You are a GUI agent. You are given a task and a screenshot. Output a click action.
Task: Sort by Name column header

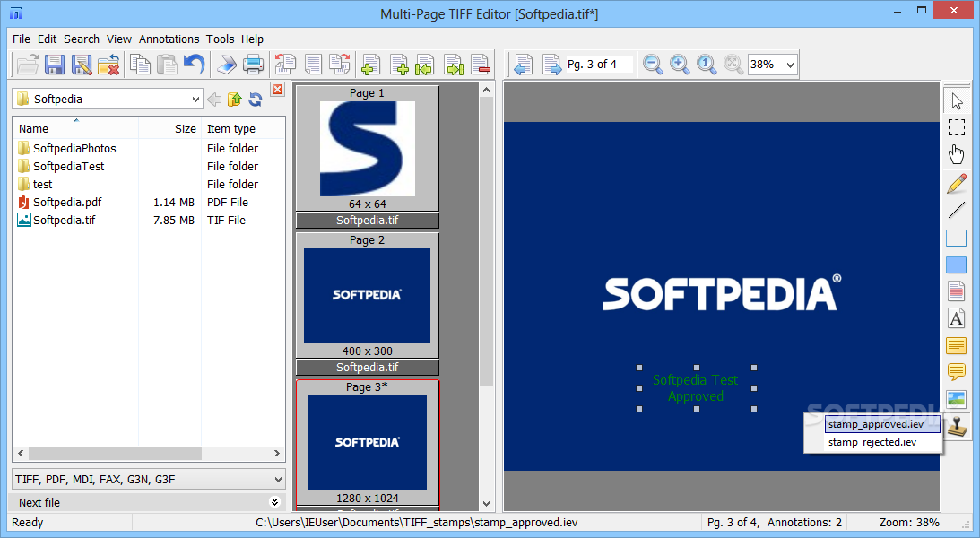coord(75,128)
